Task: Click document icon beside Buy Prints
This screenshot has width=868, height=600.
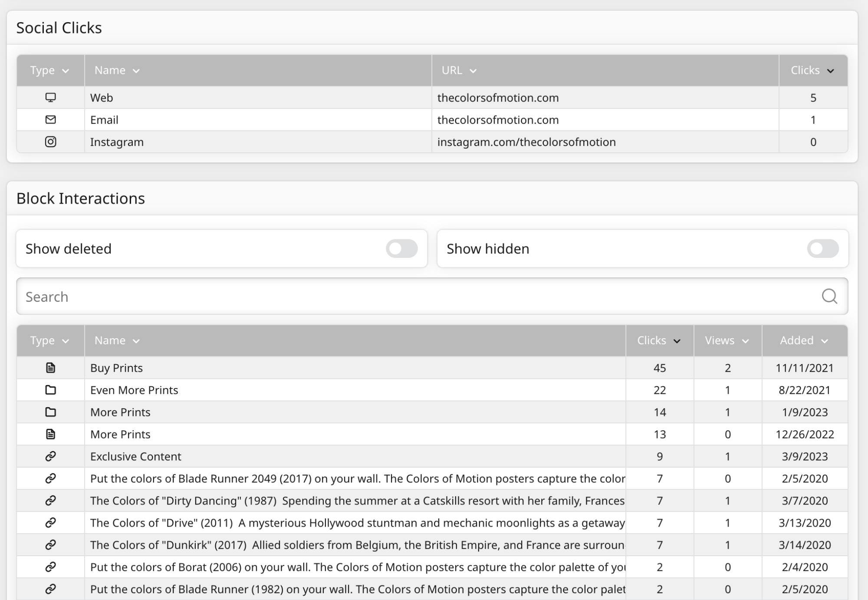Action: coord(50,368)
